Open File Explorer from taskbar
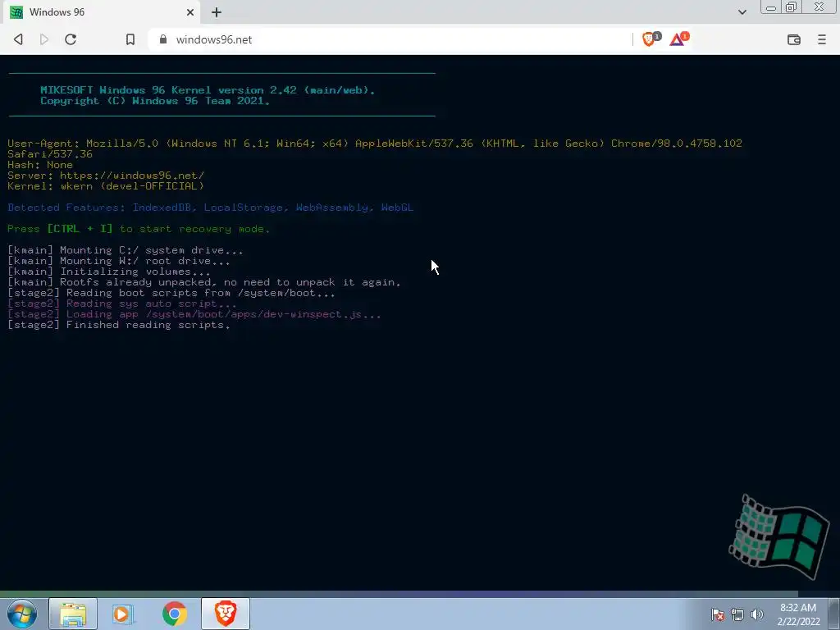This screenshot has width=840, height=630. pos(73,614)
